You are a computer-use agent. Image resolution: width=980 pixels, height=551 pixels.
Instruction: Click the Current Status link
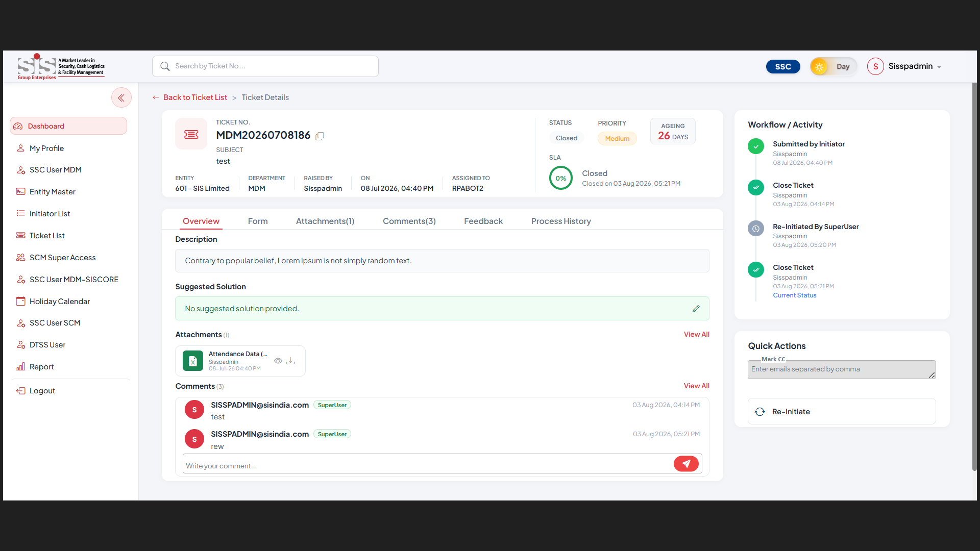(x=795, y=295)
